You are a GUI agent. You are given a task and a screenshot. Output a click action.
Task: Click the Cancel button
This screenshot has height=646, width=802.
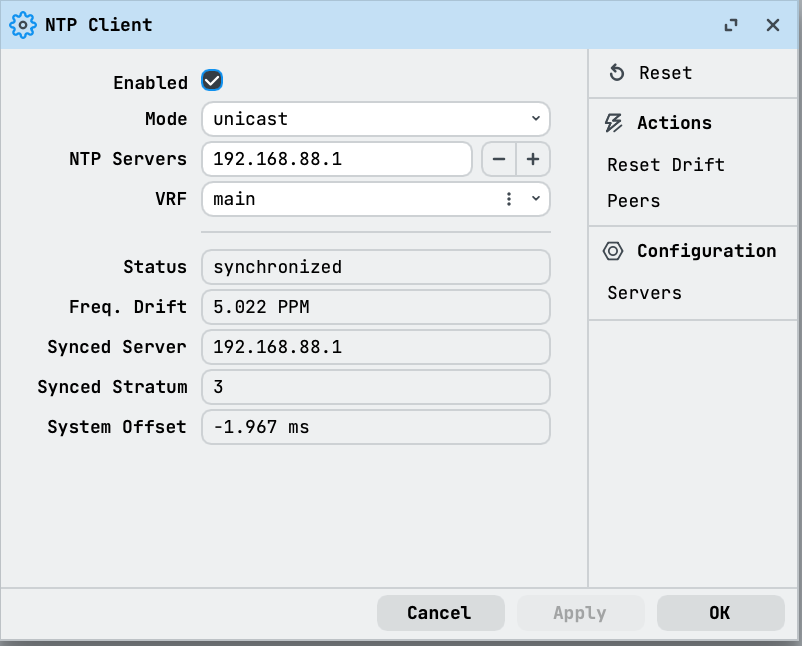pyautogui.click(x=441, y=613)
